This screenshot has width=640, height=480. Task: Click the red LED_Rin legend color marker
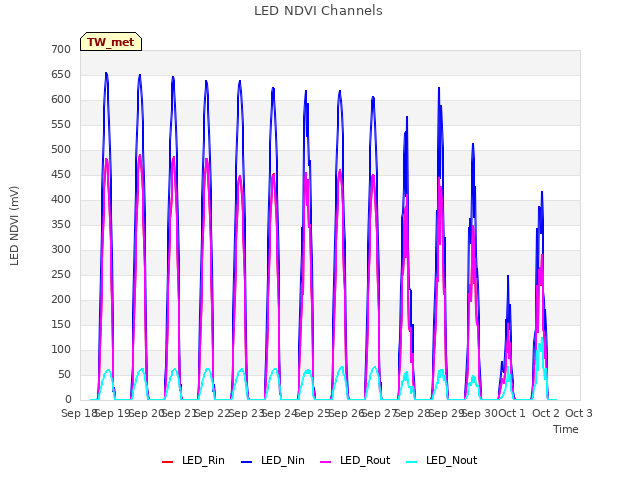[167, 462]
